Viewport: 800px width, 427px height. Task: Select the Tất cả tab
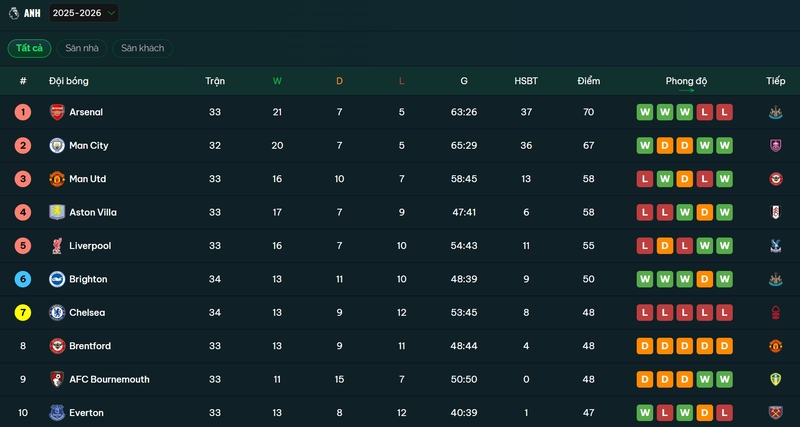pyautogui.click(x=29, y=48)
